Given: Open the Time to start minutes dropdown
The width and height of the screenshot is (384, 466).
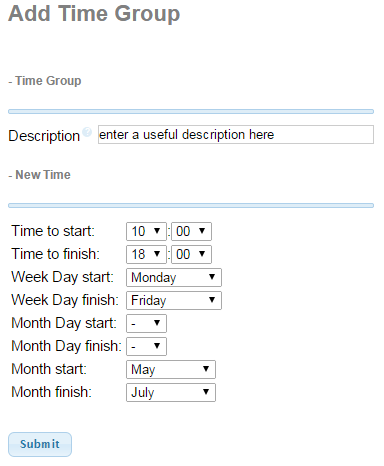Looking at the screenshot, I should tap(191, 231).
